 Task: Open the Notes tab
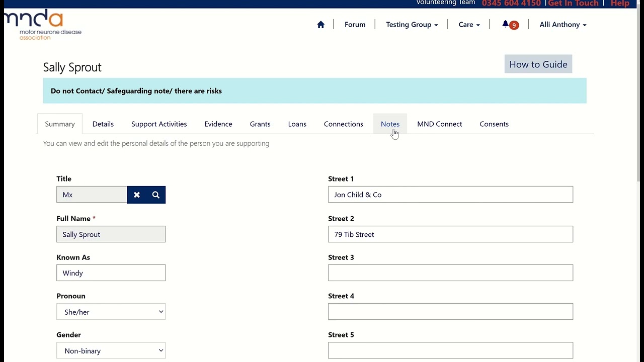click(x=390, y=124)
